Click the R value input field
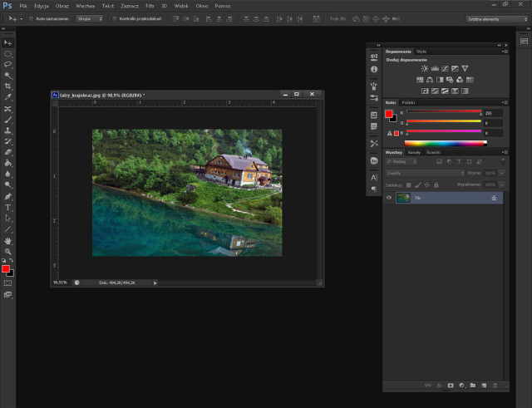Screen dimensions: 532x408 [493, 113]
